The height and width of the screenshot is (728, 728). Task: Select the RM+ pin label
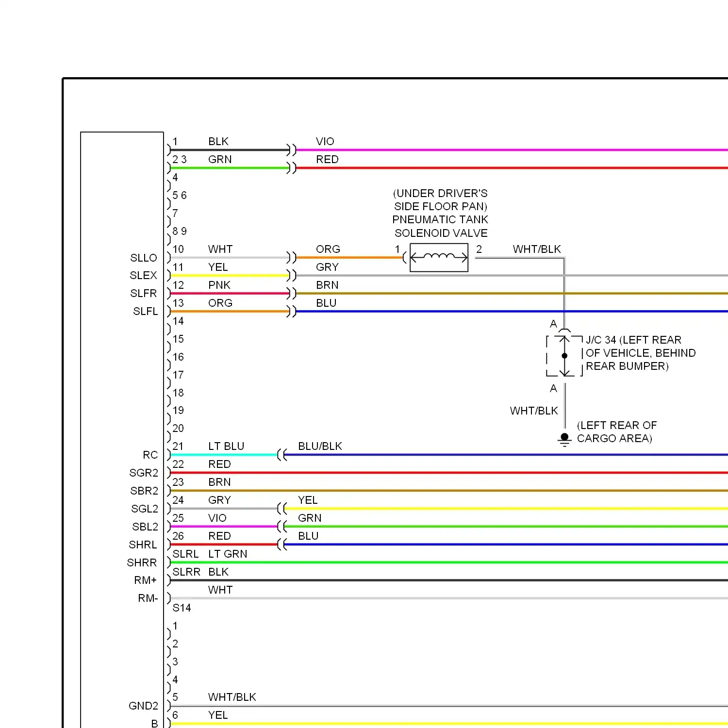[146, 580]
